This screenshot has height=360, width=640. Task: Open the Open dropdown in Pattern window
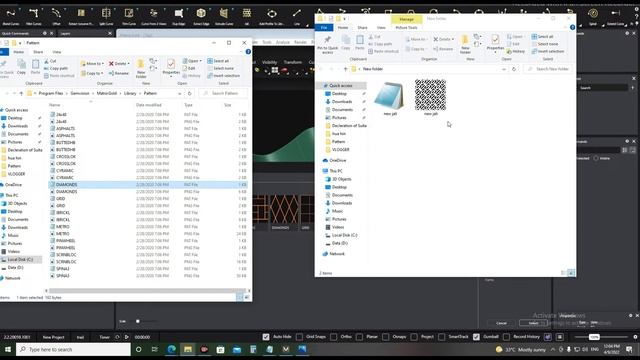point(193,61)
